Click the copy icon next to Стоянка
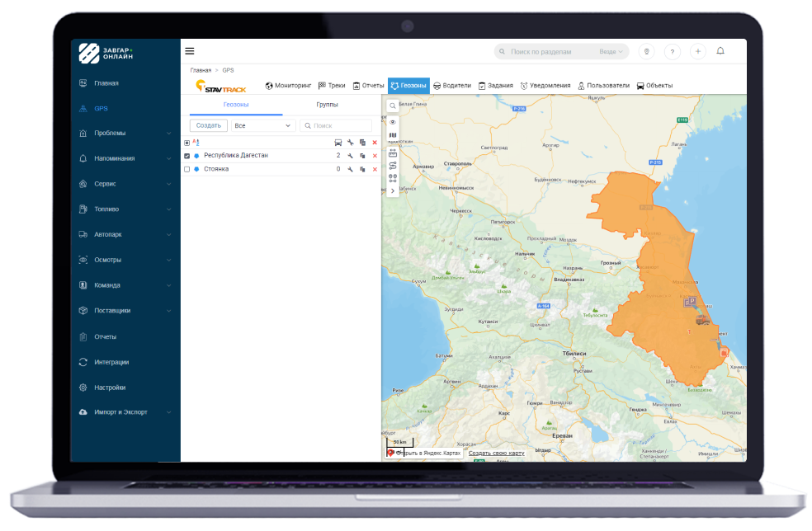The height and width of the screenshot is (531, 812). [361, 168]
